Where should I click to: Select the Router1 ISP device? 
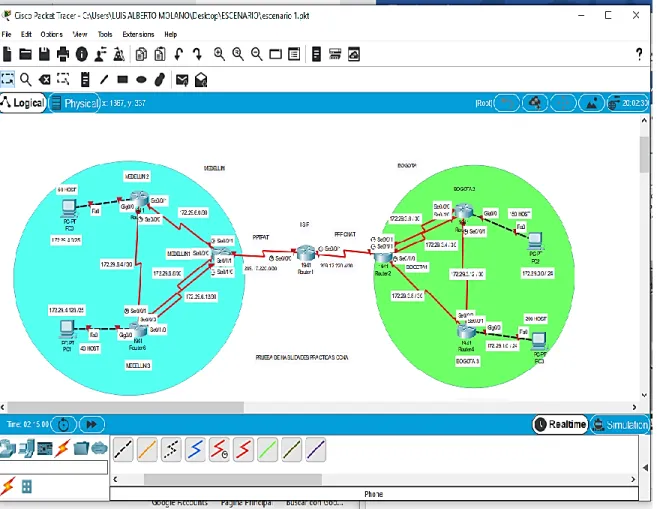pyautogui.click(x=305, y=254)
